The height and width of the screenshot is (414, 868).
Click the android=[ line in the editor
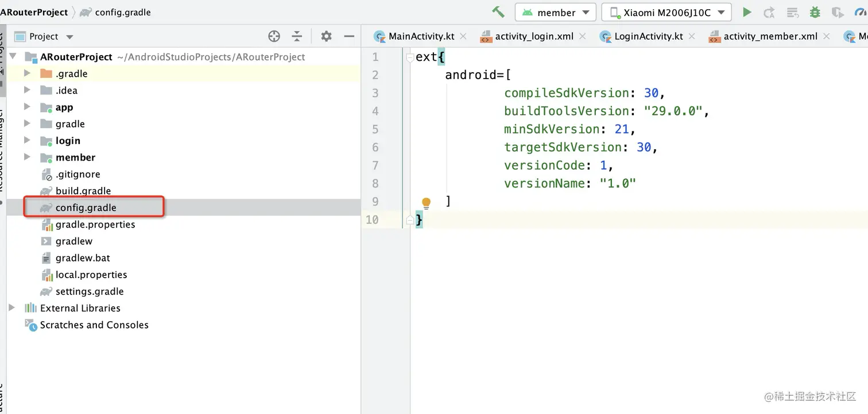click(x=478, y=75)
